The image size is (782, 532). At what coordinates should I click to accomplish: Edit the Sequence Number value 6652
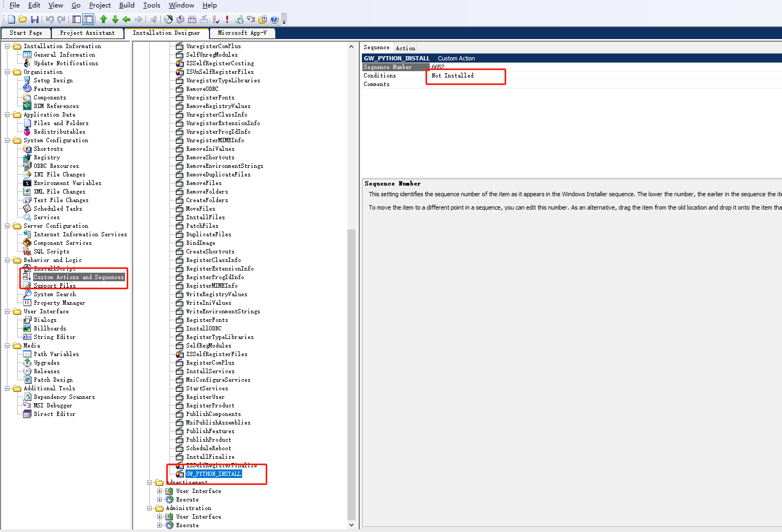pyautogui.click(x=438, y=66)
